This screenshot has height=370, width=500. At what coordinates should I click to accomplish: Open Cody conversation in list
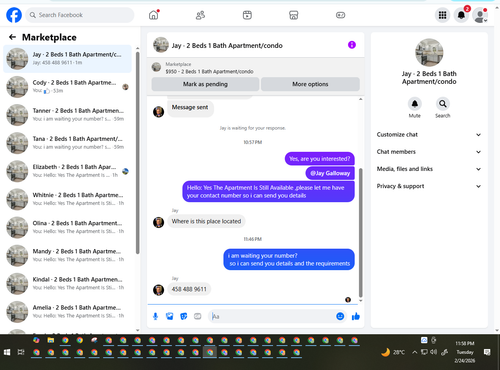68,87
